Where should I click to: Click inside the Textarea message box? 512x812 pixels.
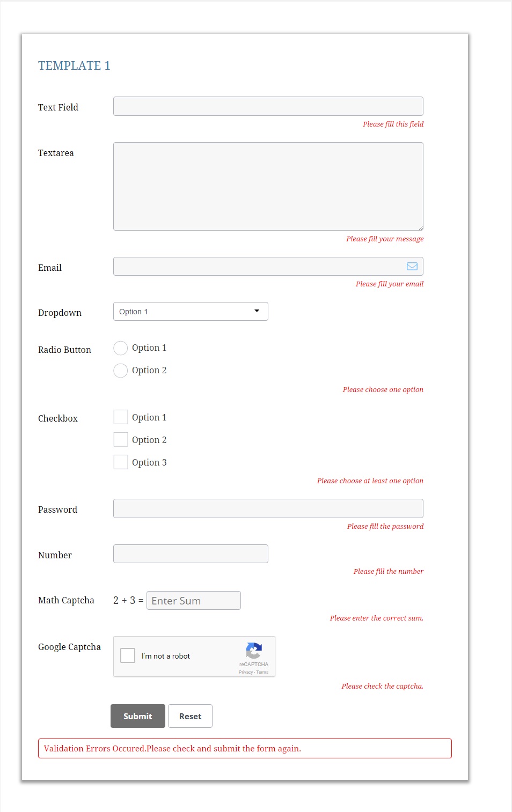(x=268, y=186)
